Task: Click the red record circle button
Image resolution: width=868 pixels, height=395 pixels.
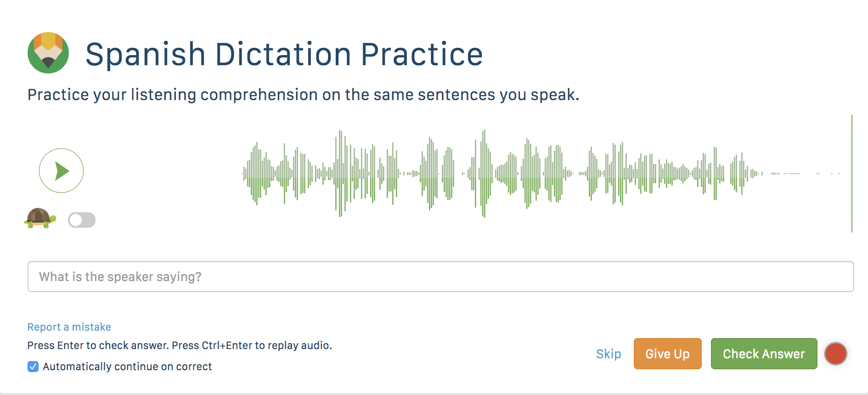Action: click(x=835, y=354)
